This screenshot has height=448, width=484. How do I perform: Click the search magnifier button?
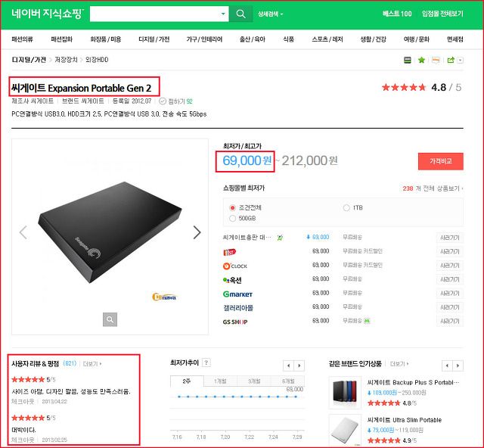point(240,14)
